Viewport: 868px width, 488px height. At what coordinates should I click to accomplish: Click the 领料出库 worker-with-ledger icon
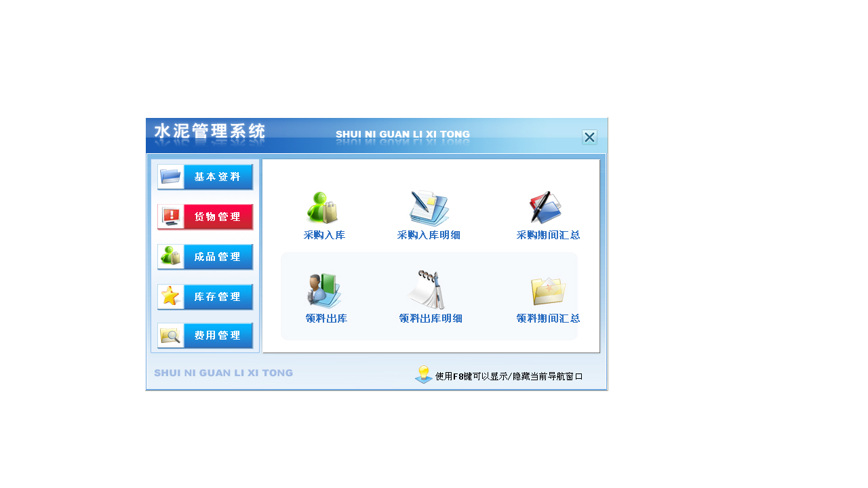pyautogui.click(x=323, y=290)
